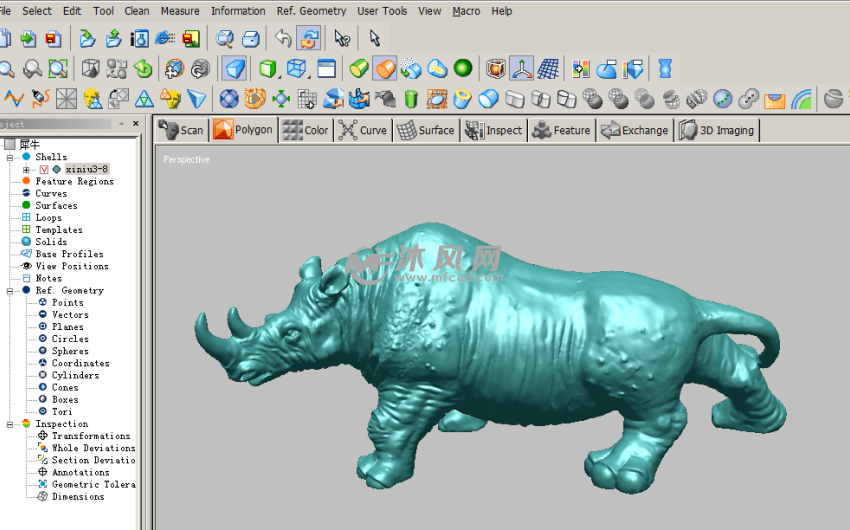
Task: Toggle the coordinate axes display icon
Action: 522,69
